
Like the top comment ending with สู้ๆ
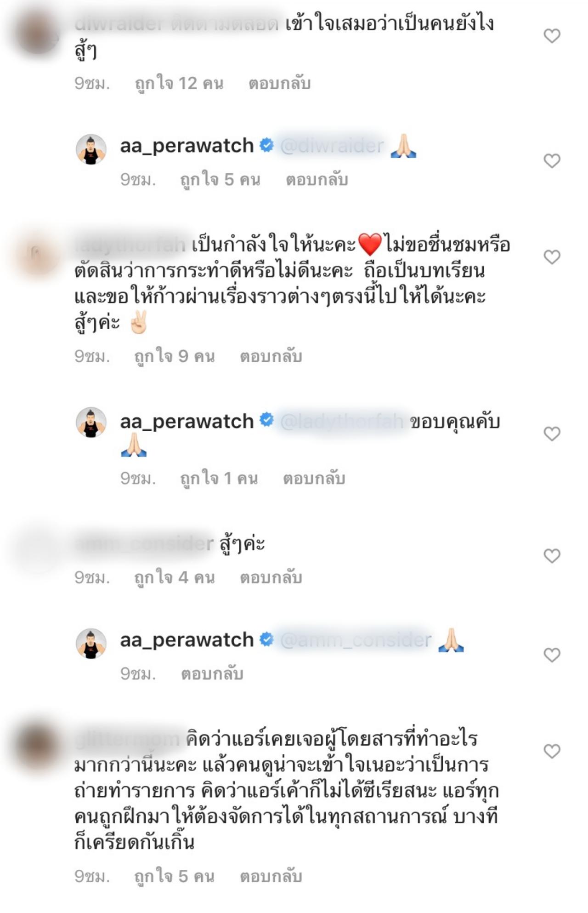(x=552, y=35)
